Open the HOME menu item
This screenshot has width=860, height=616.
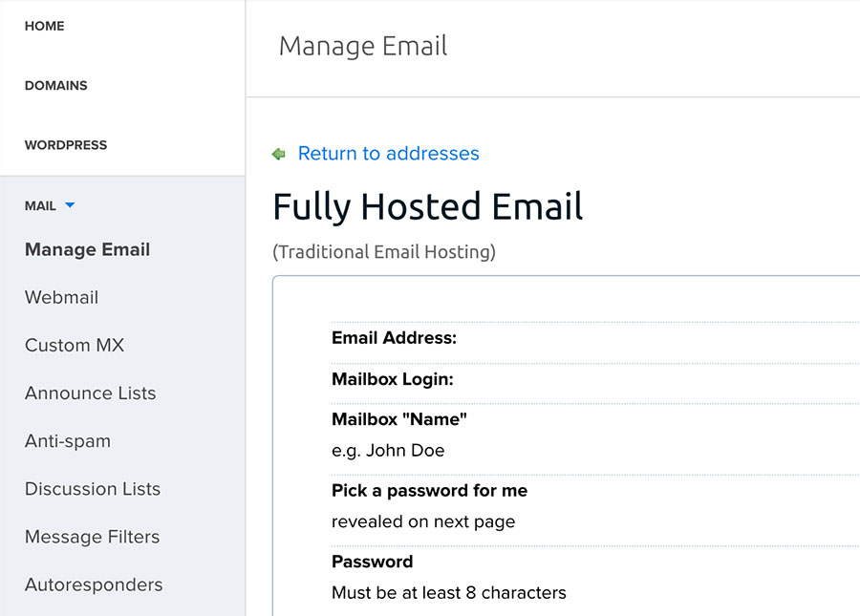(x=45, y=26)
